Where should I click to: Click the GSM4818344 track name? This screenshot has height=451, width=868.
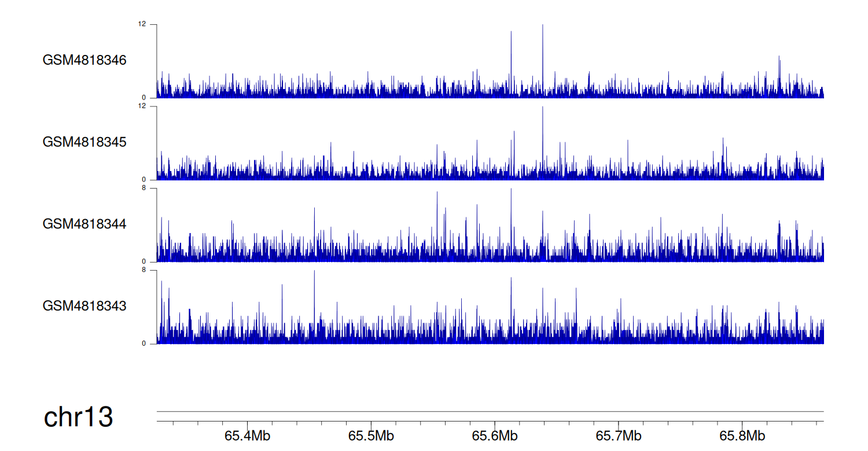click(84, 224)
